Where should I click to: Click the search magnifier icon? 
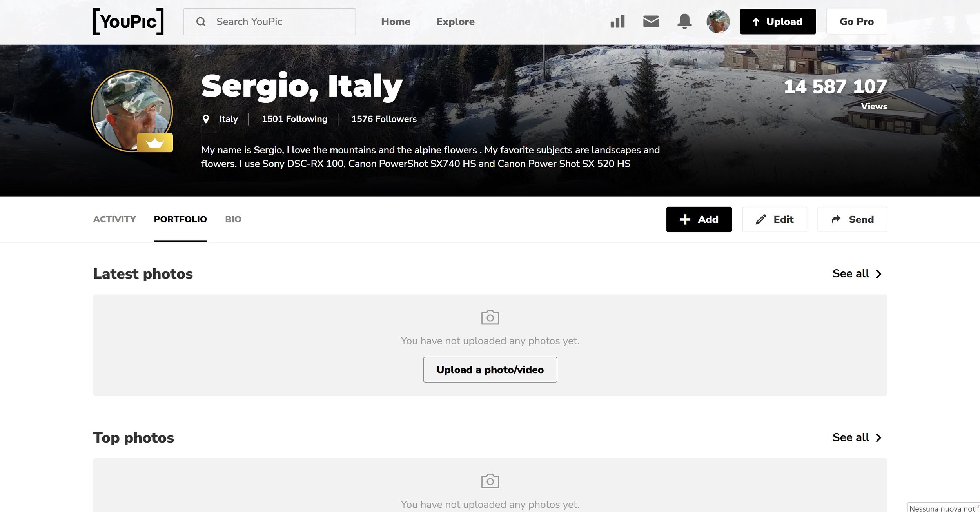[x=201, y=22]
